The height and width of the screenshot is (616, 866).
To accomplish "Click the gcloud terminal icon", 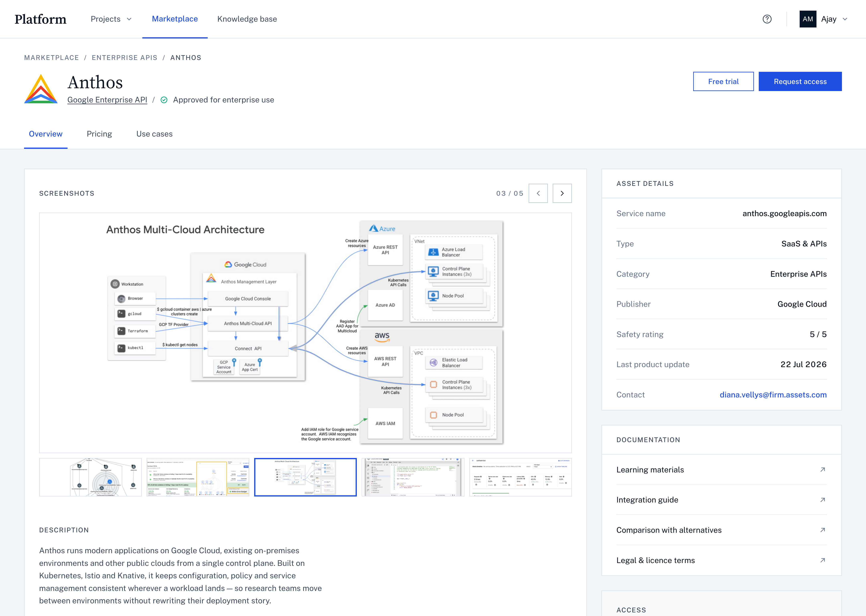I will click(x=121, y=314).
